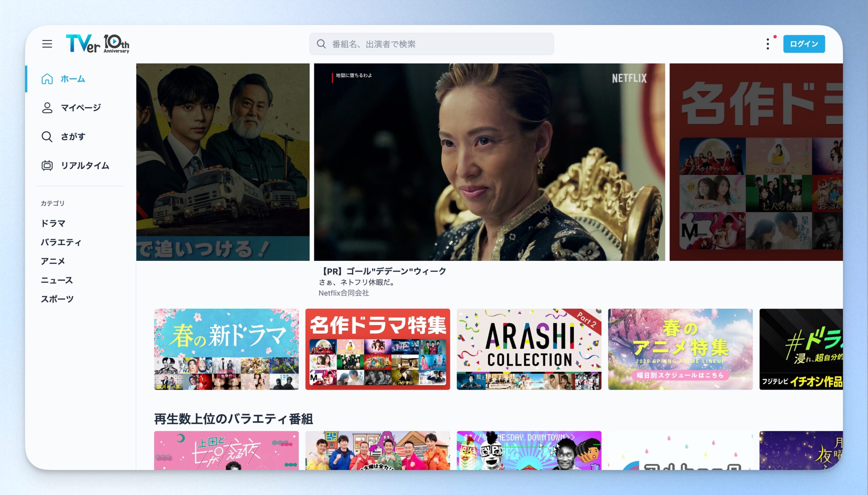Click the Netflix合同会社 advertiser text

tap(344, 293)
